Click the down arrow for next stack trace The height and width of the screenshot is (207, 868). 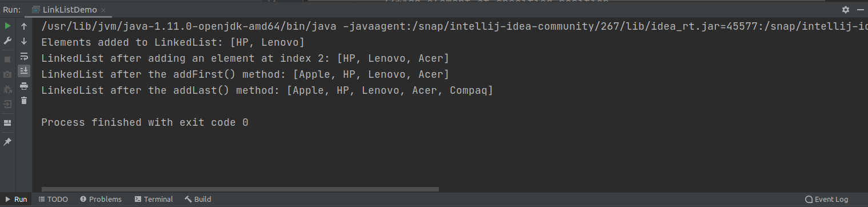pos(24,41)
